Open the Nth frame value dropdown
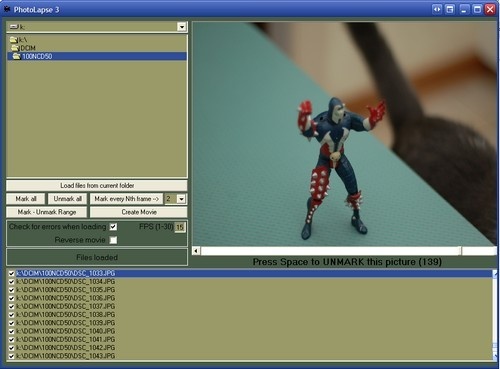The image size is (500, 369). coord(181,199)
